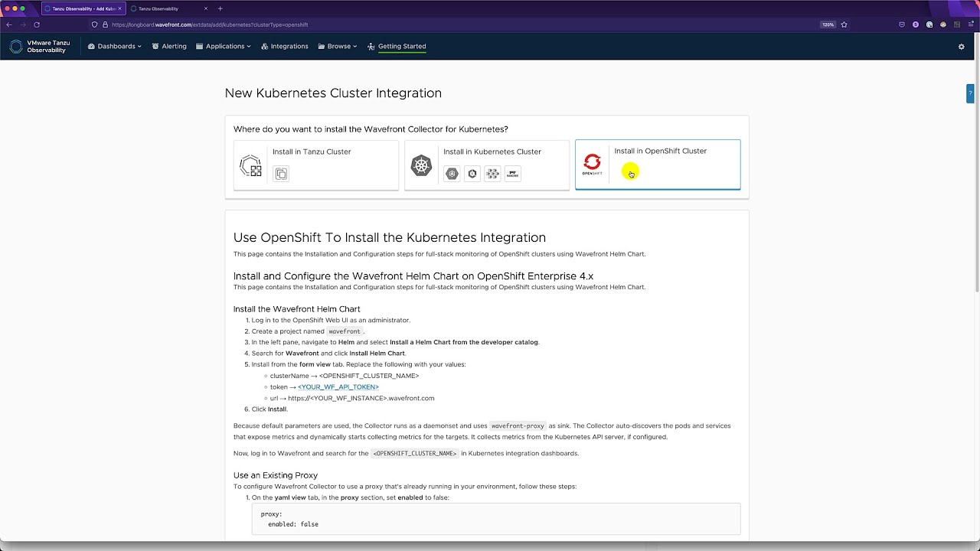Click 'clusterName → <OPENSHIFT_CLUSTER_NAME>' line
Image resolution: width=980 pixels, height=551 pixels.
[345, 376]
